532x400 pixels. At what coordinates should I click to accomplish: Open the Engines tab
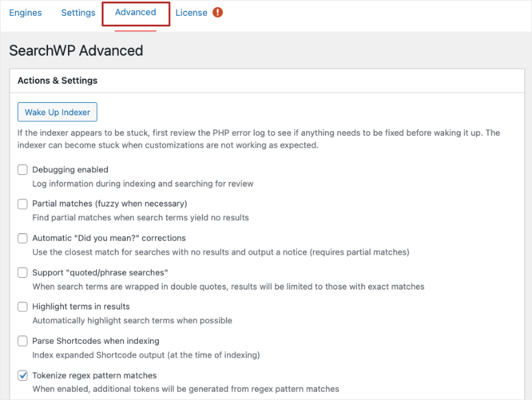pos(25,12)
